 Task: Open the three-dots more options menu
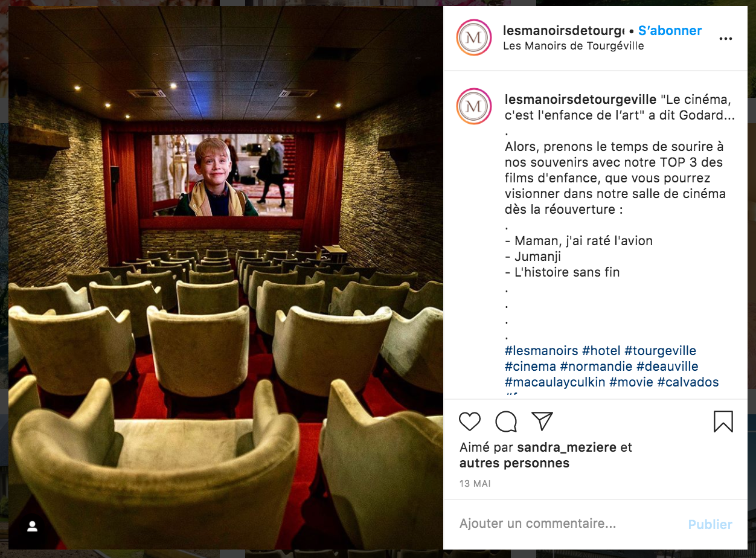(x=725, y=39)
